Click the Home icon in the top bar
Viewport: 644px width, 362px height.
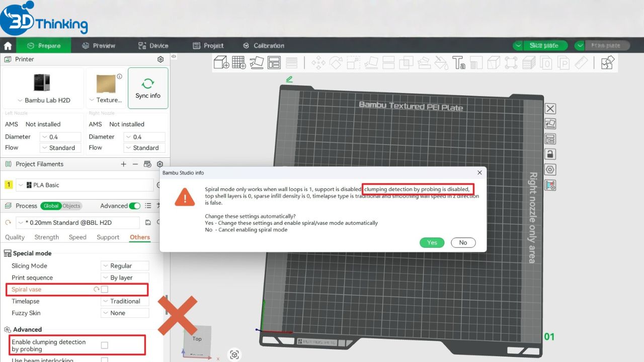8,46
